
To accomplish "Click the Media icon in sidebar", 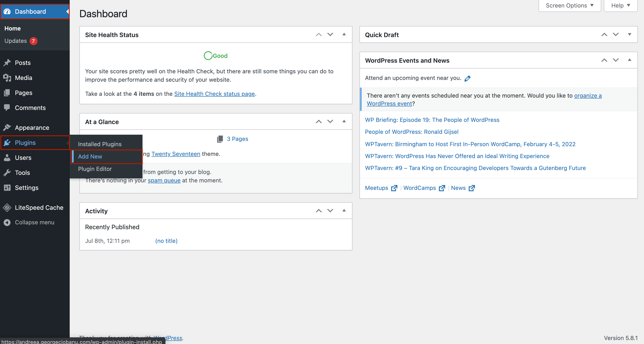I will pyautogui.click(x=7, y=78).
